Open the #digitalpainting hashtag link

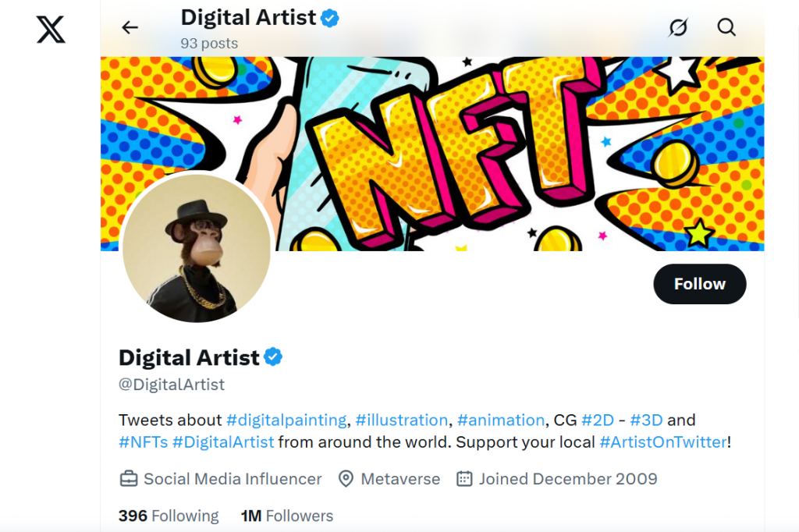287,420
